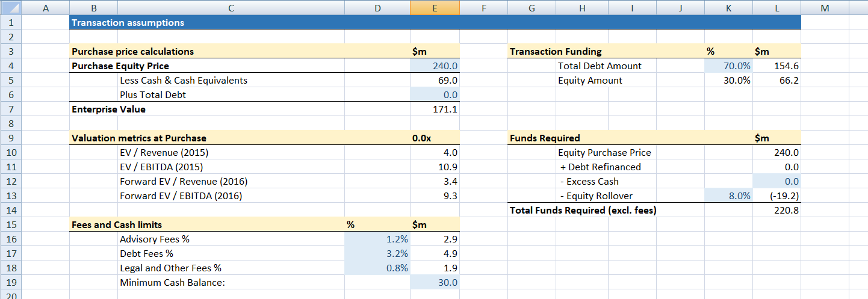Click the Select All corner button
The image size is (868, 299).
11,8
